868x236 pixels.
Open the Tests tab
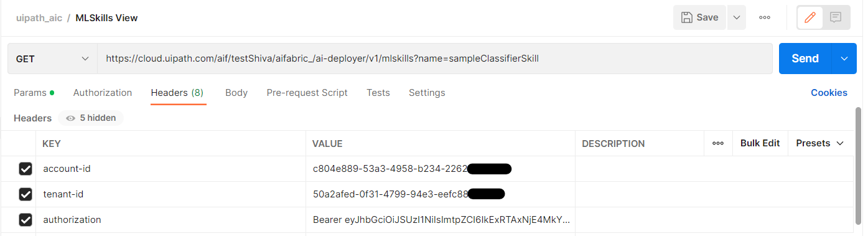(378, 93)
